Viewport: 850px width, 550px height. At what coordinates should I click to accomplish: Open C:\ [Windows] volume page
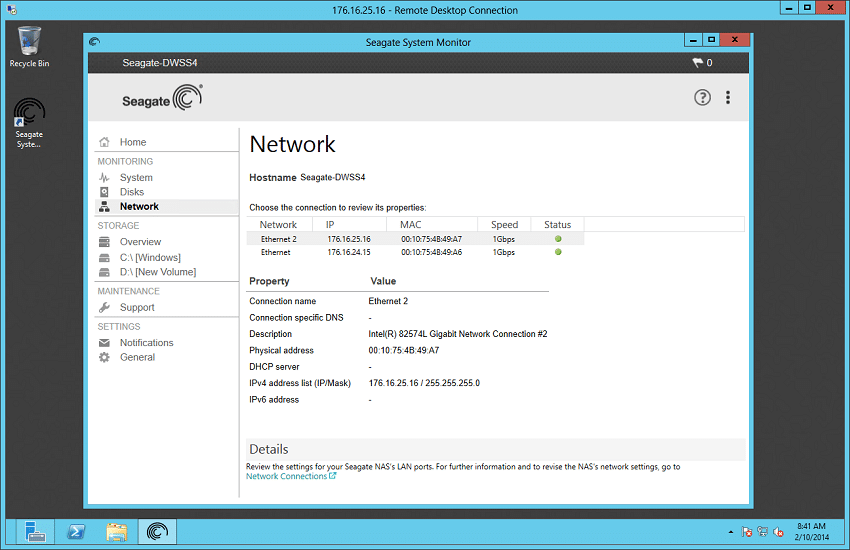click(150, 257)
